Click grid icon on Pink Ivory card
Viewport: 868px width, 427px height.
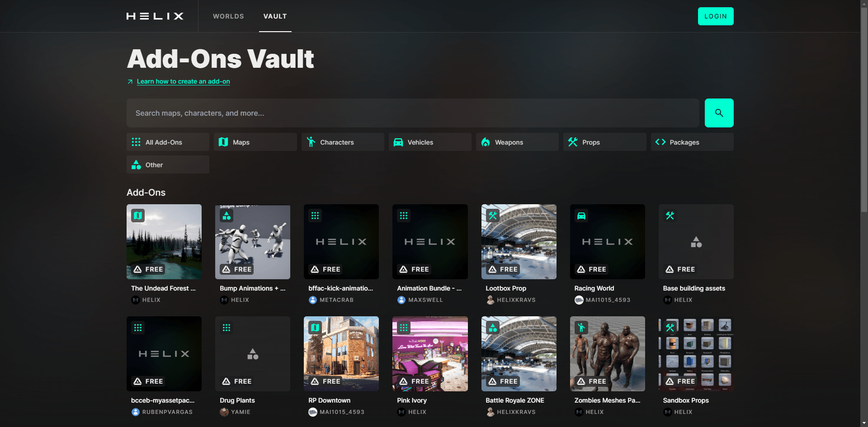(x=404, y=328)
